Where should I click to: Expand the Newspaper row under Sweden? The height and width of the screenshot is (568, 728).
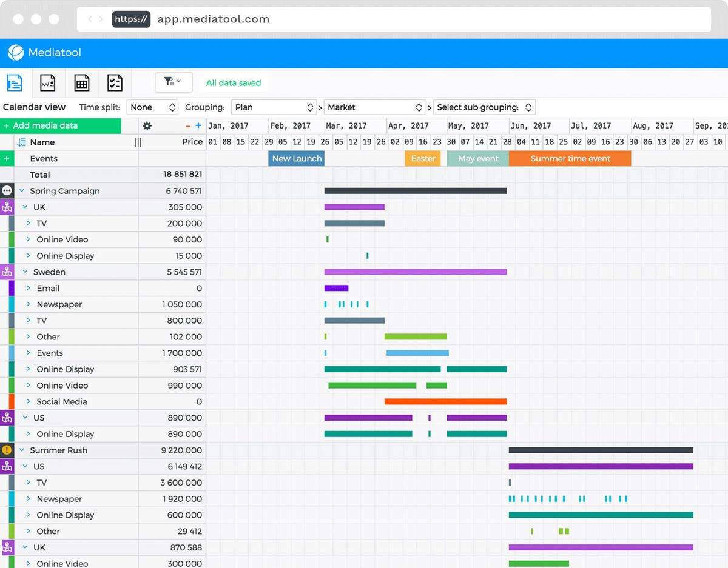pyautogui.click(x=29, y=304)
